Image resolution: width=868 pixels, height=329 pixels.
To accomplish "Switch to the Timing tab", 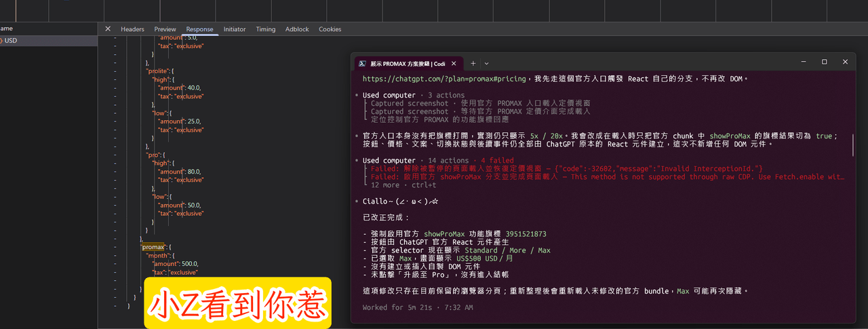I will tap(266, 29).
